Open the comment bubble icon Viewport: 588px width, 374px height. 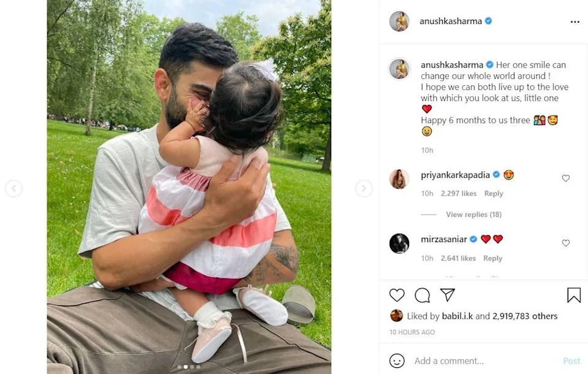coord(422,296)
